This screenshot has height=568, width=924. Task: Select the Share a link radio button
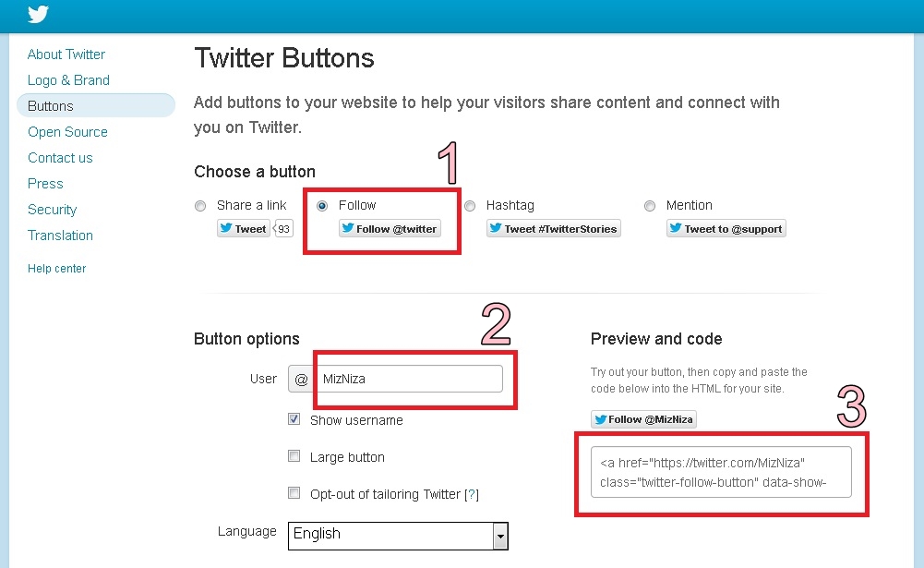(x=200, y=206)
